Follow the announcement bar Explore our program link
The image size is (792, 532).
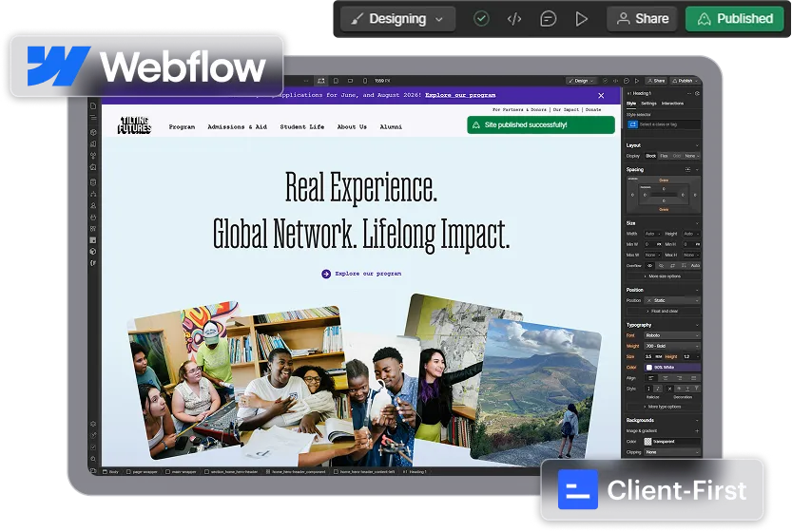click(x=460, y=95)
